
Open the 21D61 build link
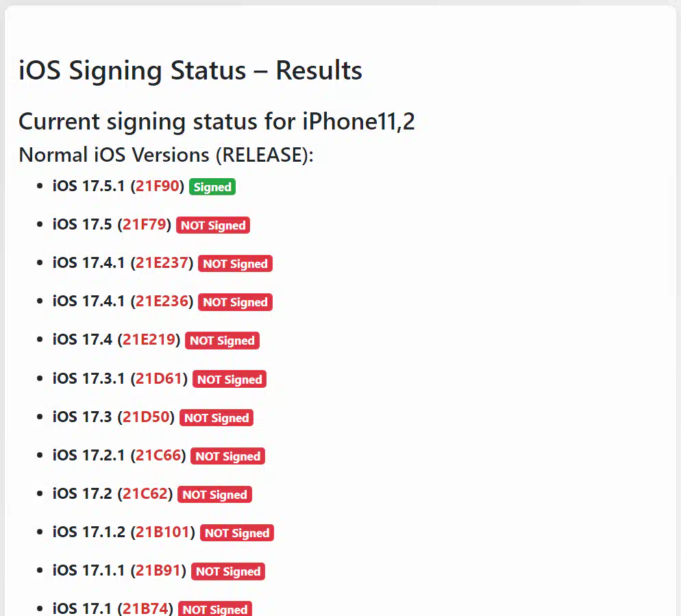[x=159, y=378]
